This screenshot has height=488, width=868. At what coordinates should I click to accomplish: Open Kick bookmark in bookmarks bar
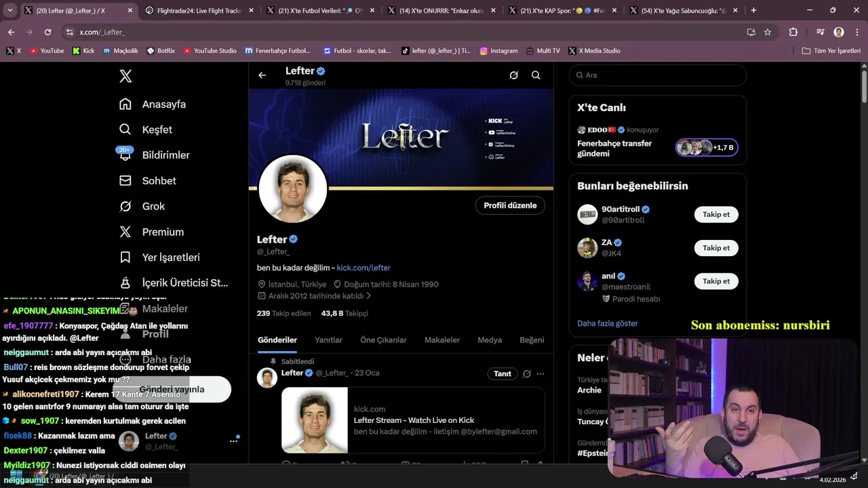click(x=83, y=51)
